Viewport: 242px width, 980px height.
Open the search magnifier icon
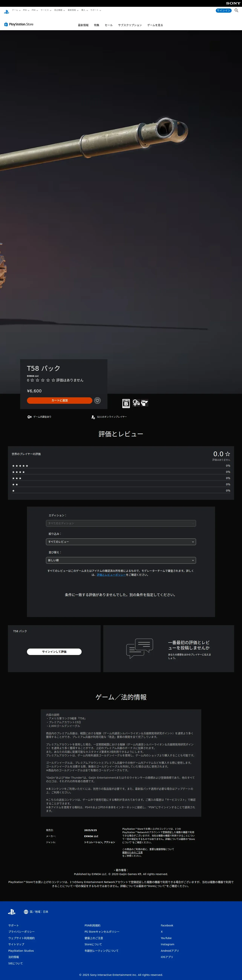point(236,10)
